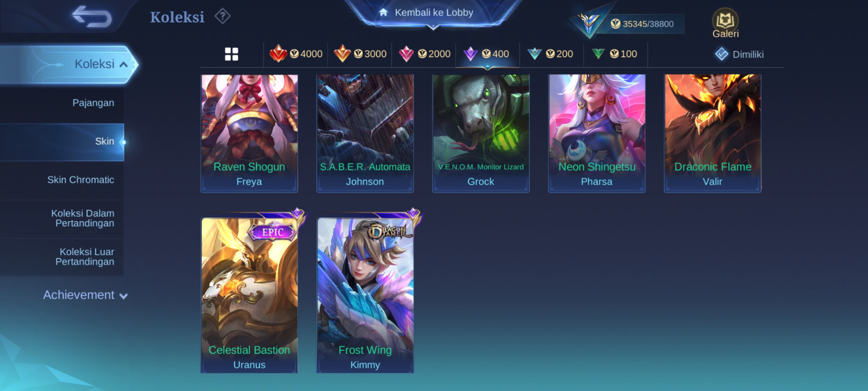Tap the back arrow icon
868x391 pixels.
coord(92,17)
